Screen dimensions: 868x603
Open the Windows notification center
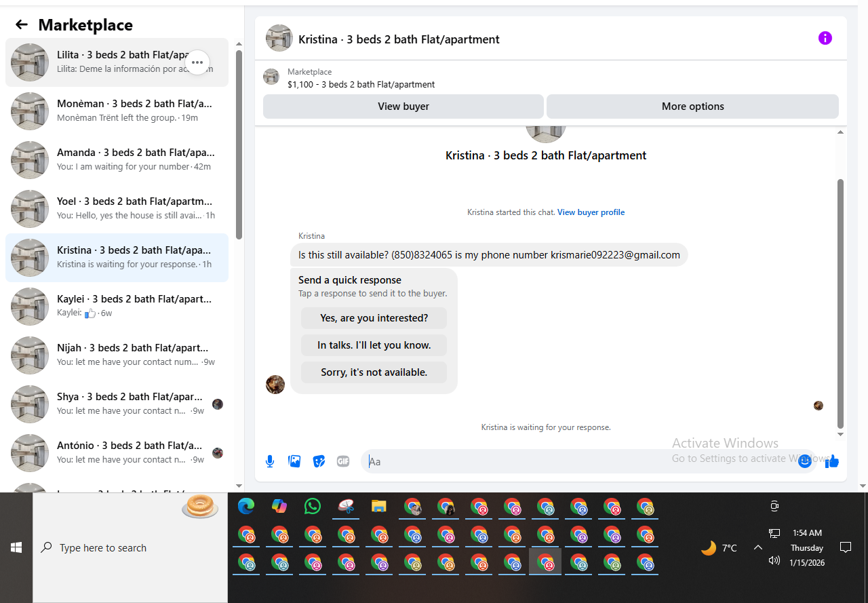pos(846,547)
